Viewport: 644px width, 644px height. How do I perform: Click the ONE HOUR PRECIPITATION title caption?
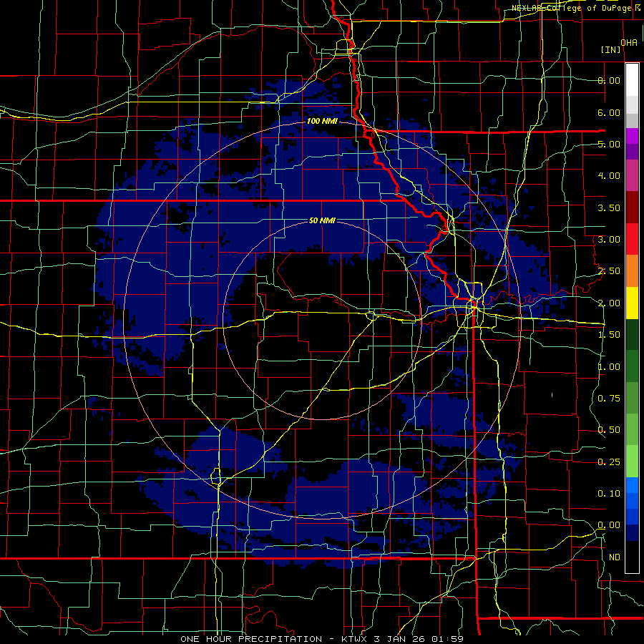322,639
